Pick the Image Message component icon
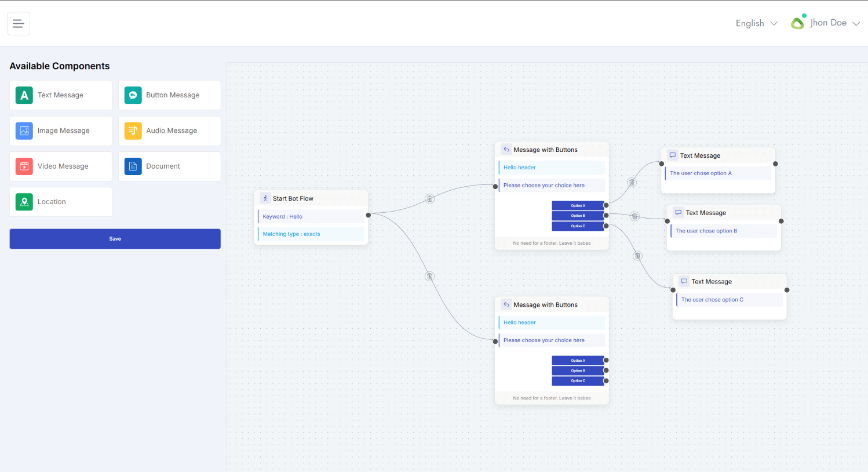 click(x=24, y=131)
